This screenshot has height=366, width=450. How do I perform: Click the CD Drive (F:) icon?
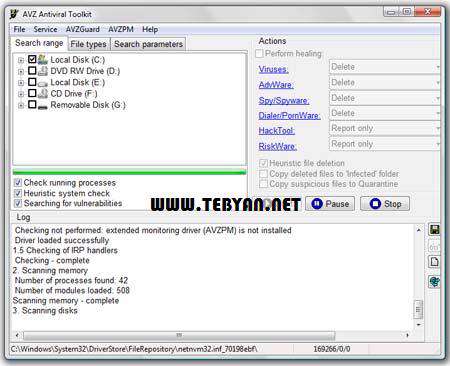[43, 94]
